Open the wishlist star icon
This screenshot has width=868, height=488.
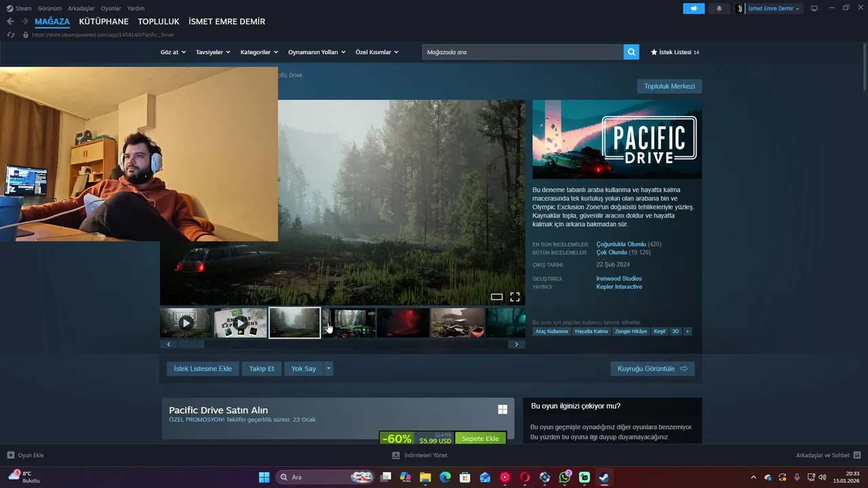[x=654, y=52]
